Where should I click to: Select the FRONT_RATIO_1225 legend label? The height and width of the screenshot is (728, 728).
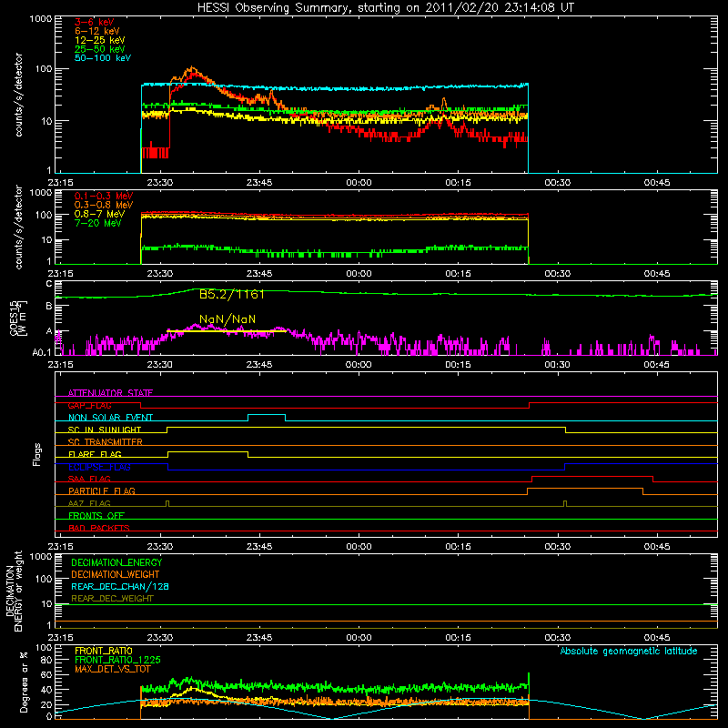[x=118, y=660]
